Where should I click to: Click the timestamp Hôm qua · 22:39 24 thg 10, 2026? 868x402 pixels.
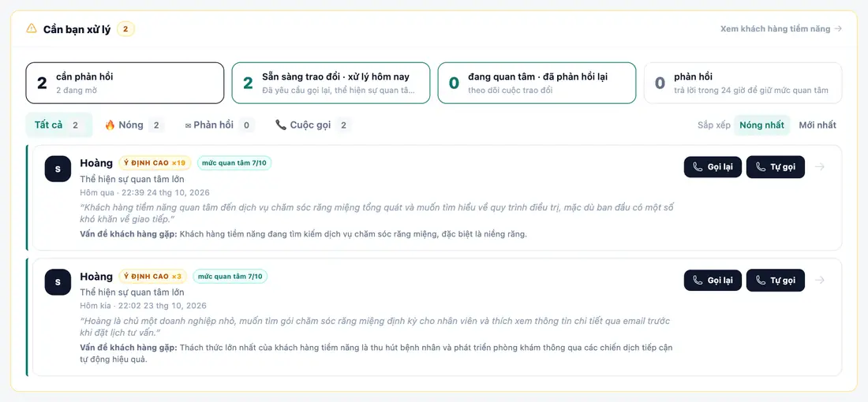point(145,192)
